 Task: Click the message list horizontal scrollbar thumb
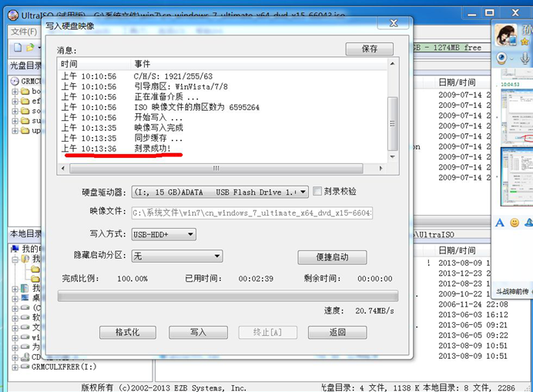[216, 169]
